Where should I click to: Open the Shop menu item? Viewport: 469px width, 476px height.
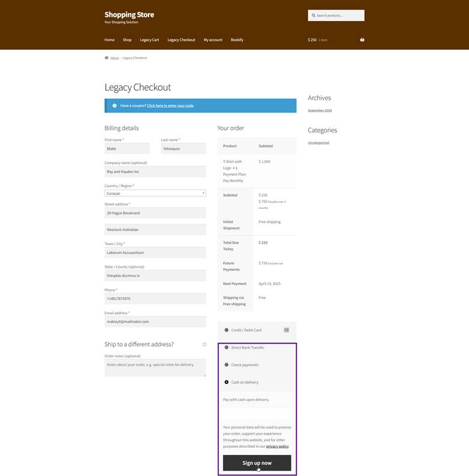[127, 40]
